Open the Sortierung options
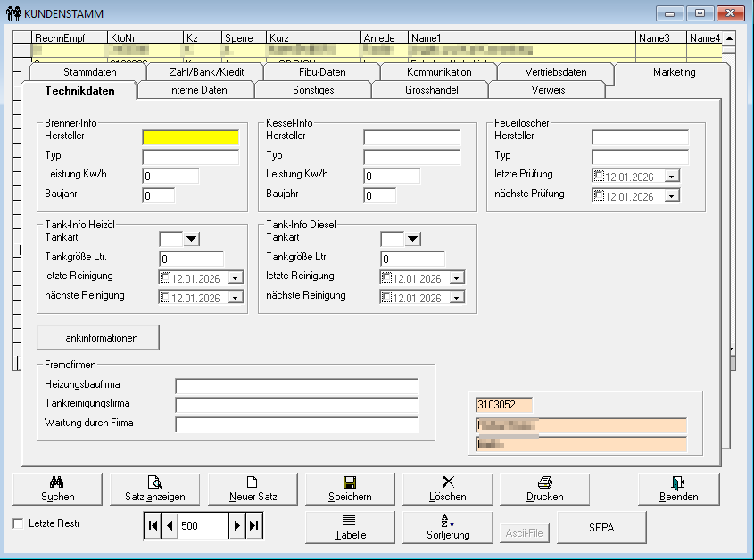The height and width of the screenshot is (560, 754). [x=447, y=527]
